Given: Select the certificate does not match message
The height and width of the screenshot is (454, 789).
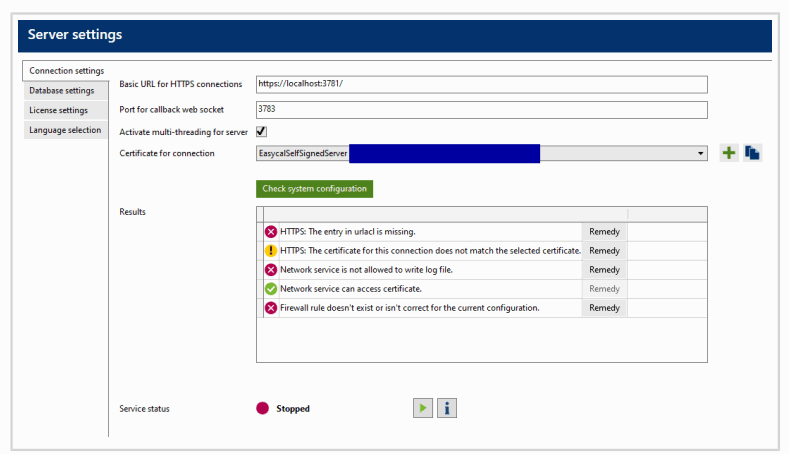Looking at the screenshot, I should click(430, 251).
